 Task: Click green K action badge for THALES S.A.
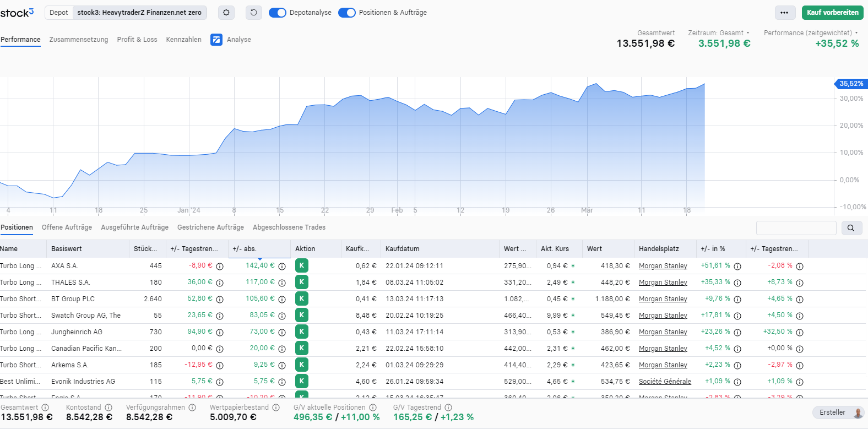(302, 282)
